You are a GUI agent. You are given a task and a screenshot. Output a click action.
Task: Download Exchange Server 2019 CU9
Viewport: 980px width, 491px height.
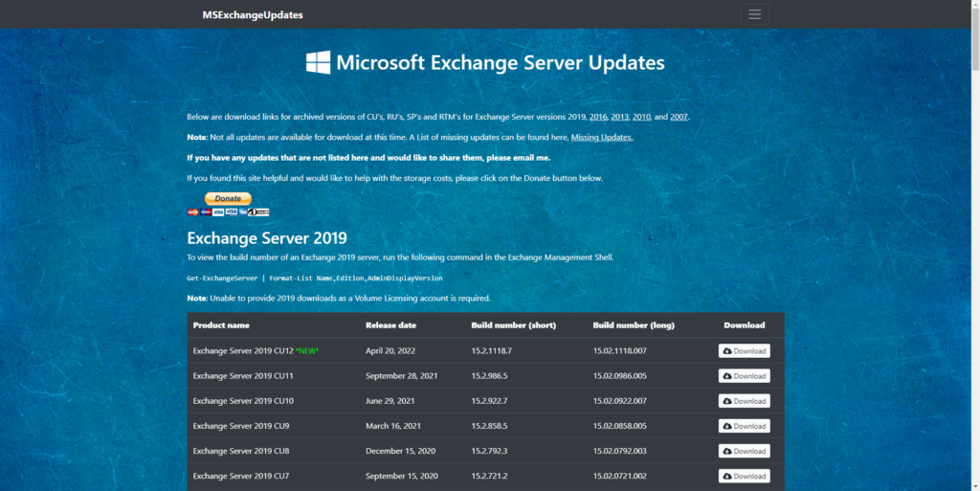(744, 426)
